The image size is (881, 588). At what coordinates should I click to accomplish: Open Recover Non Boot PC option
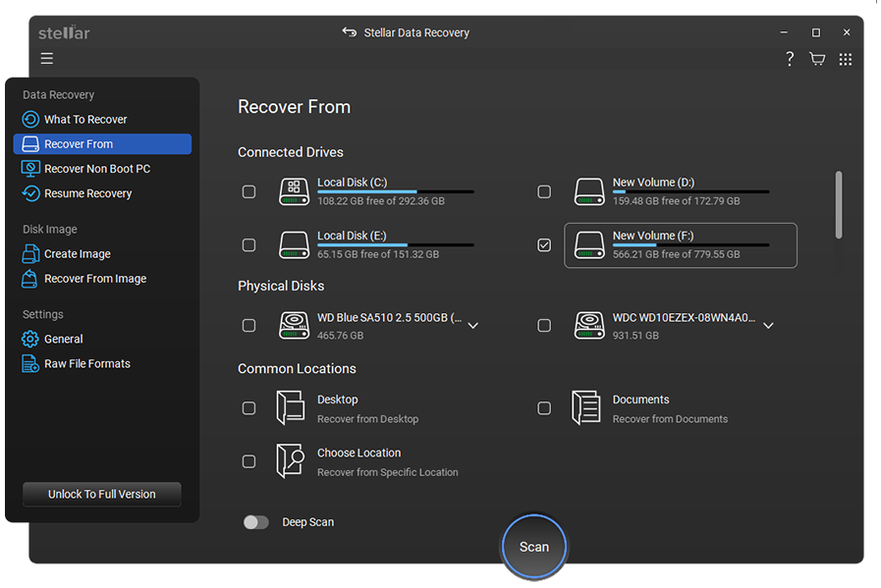click(x=102, y=169)
